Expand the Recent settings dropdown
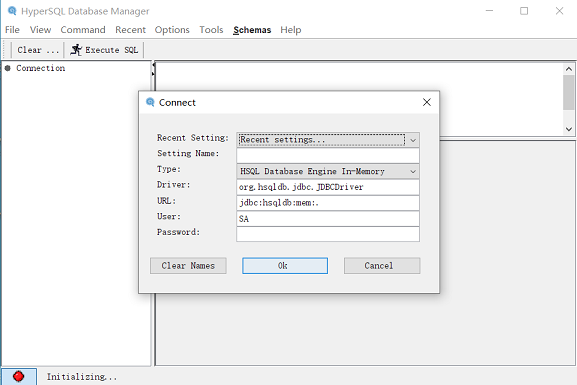Viewport: 577px width, 385px height. point(413,140)
